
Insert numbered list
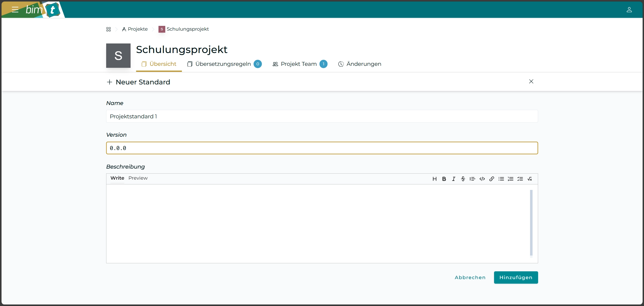(510, 179)
